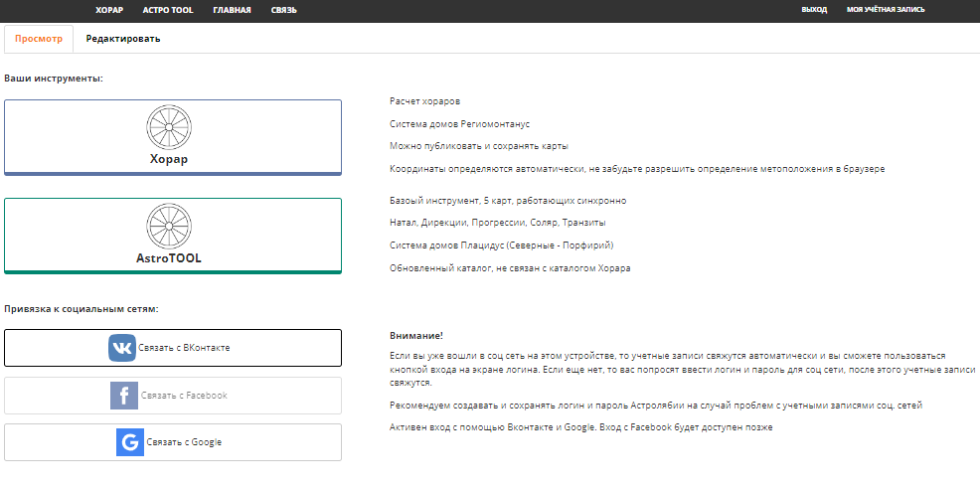Switch to the Редактировать tab

(123, 39)
